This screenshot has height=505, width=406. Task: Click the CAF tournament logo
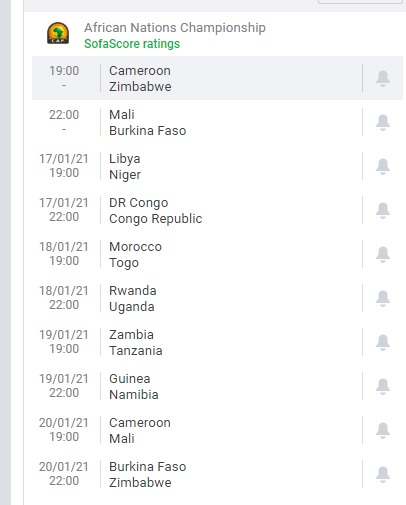point(58,33)
